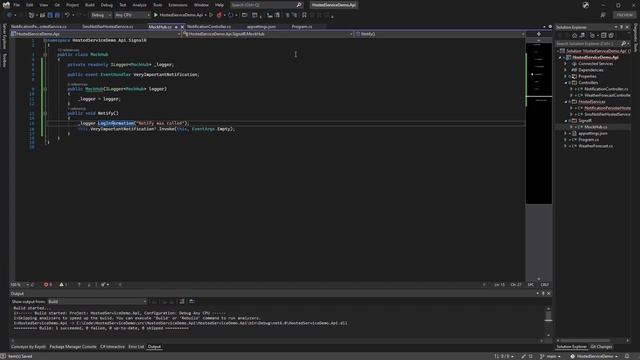The image size is (640, 360).
Task: Open the Any CPU platform dropdown
Action: click(132, 15)
